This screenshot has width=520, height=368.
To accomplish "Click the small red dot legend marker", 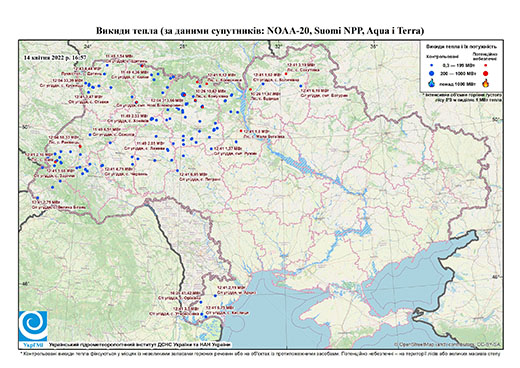I will point(486,66).
